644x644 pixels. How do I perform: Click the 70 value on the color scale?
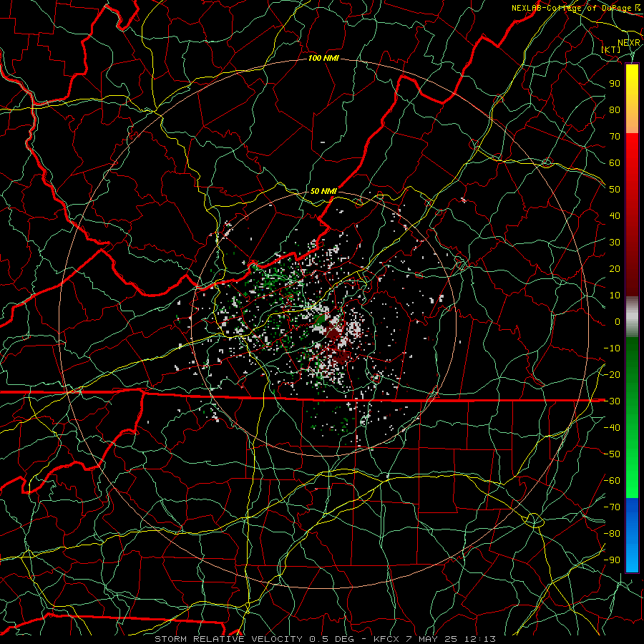pyautogui.click(x=615, y=137)
